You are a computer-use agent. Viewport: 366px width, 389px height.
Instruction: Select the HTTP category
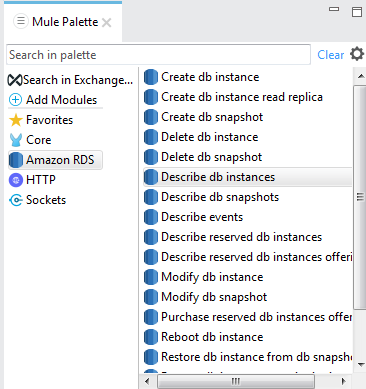[32, 180]
